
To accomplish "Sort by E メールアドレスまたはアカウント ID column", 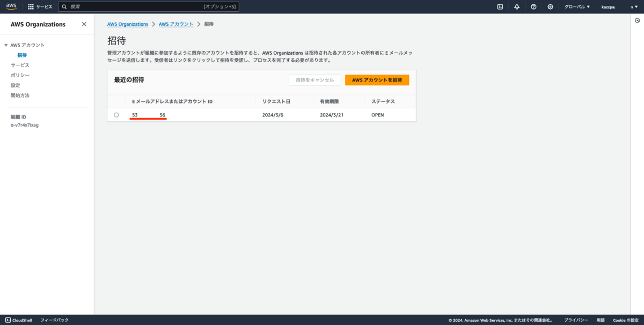I will click(x=172, y=101).
